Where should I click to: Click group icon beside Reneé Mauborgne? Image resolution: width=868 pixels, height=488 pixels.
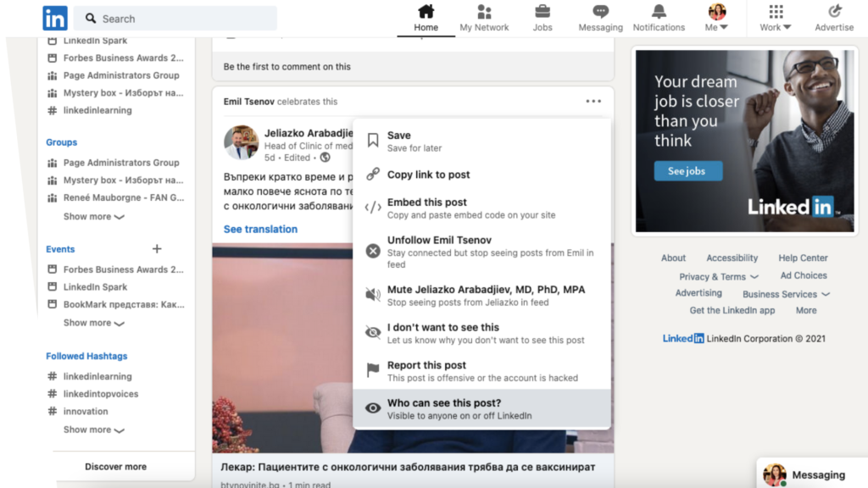click(x=52, y=197)
